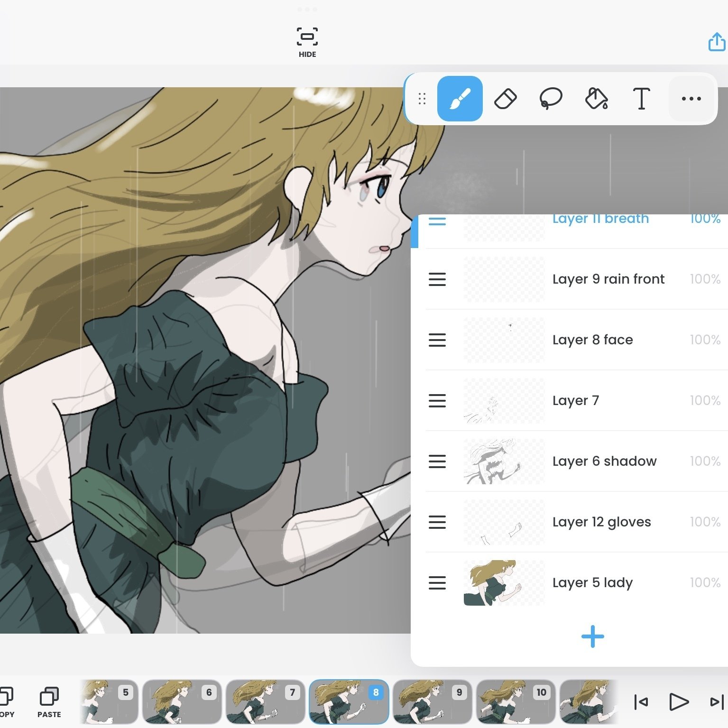Tap the Layer 8 face opacity 100%
The height and width of the screenshot is (728, 728).
tap(705, 340)
